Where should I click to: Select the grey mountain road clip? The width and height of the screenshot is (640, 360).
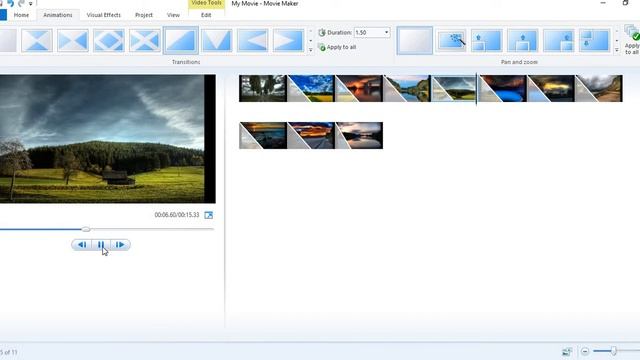(x=599, y=88)
